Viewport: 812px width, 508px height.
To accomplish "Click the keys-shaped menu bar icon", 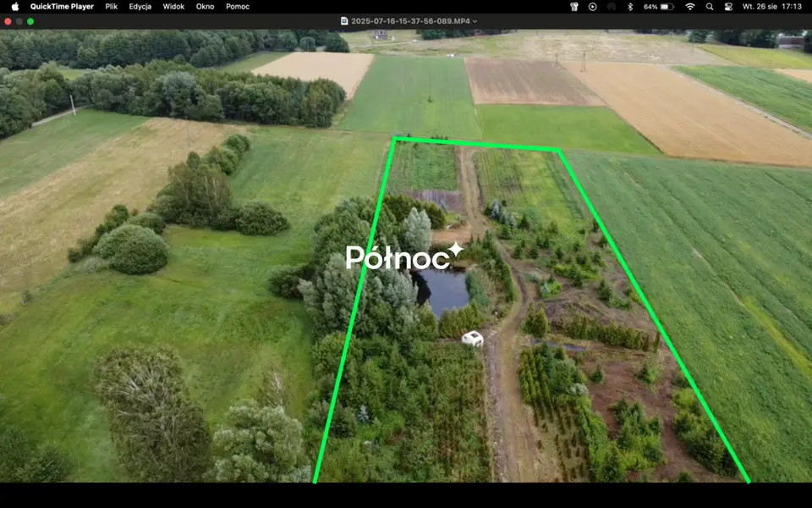I will 573,7.
